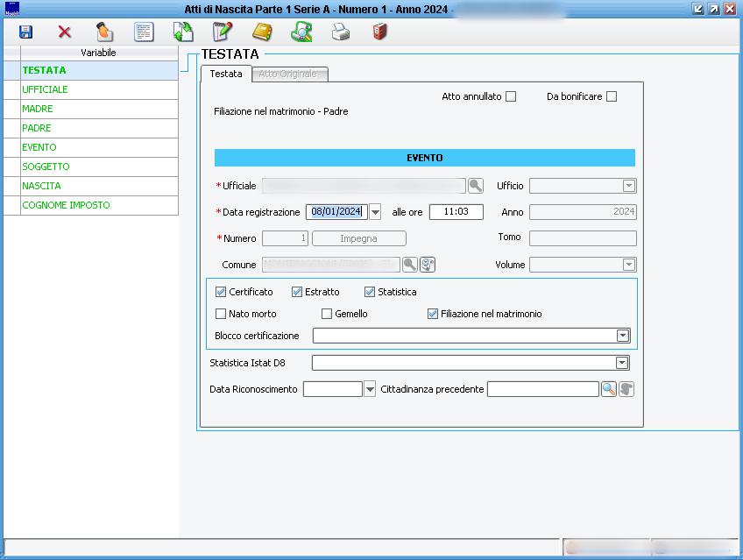
Task: Check the Gemello checkbox
Action: [x=327, y=314]
